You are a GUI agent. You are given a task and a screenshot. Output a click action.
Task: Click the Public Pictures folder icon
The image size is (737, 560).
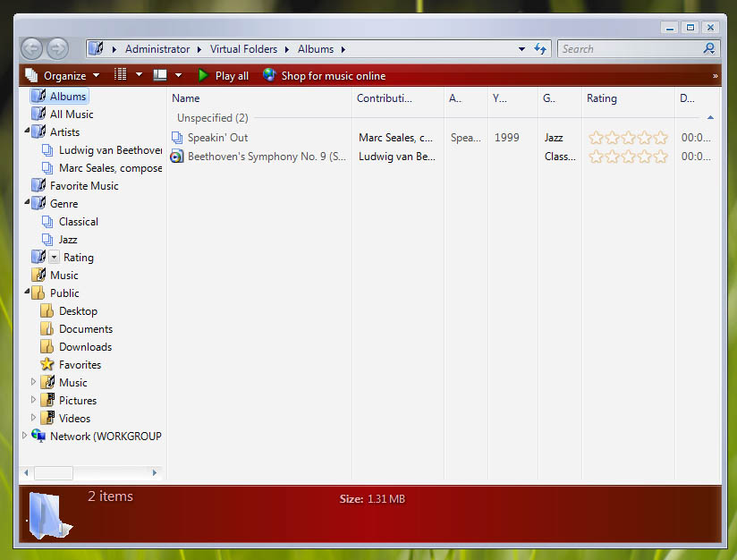pos(47,400)
